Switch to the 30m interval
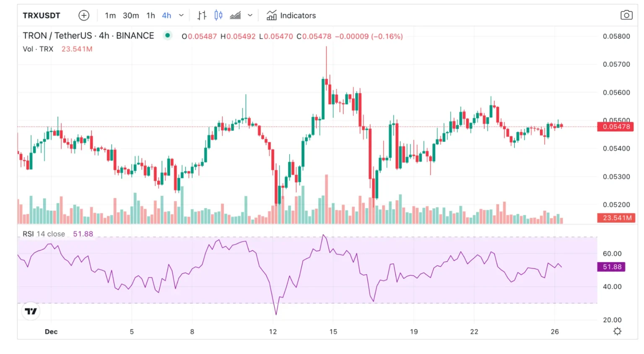This screenshot has width=644, height=354. [x=131, y=15]
